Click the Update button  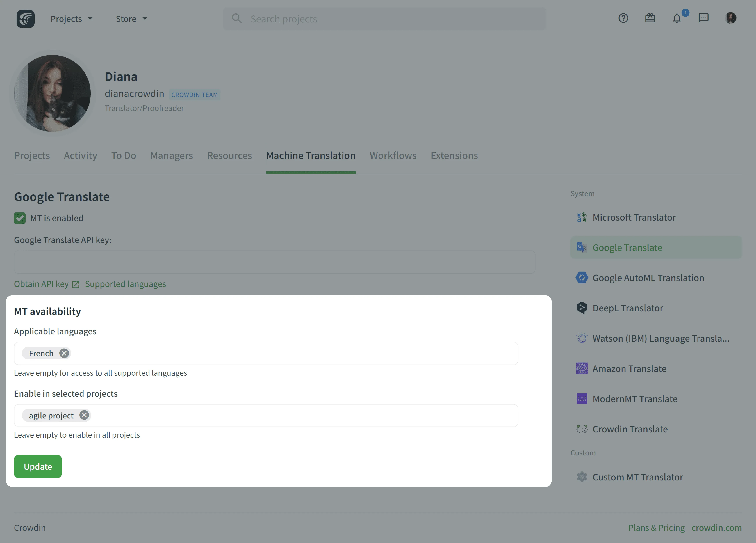[38, 466]
